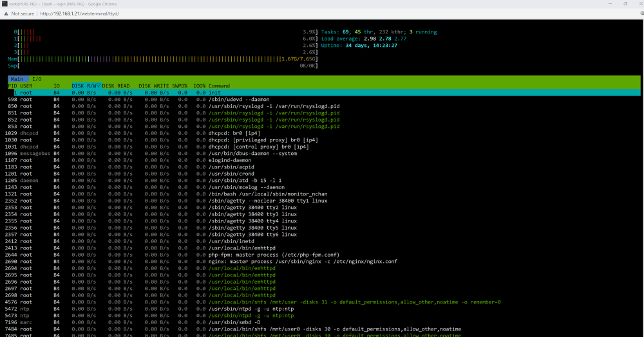Click the Not secure warning icon
The height and width of the screenshot is (337, 644).
point(6,14)
